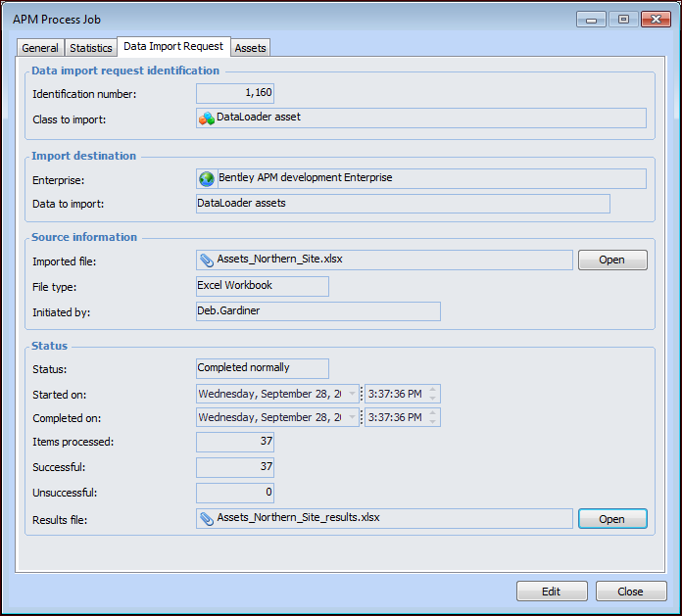
Task: Switch to the General tab
Action: (x=40, y=48)
